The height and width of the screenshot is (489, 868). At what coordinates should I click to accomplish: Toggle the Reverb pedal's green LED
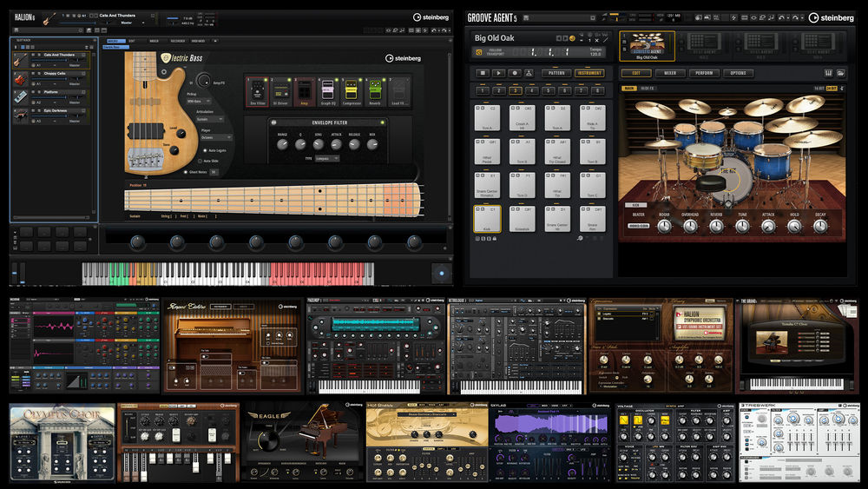383,80
